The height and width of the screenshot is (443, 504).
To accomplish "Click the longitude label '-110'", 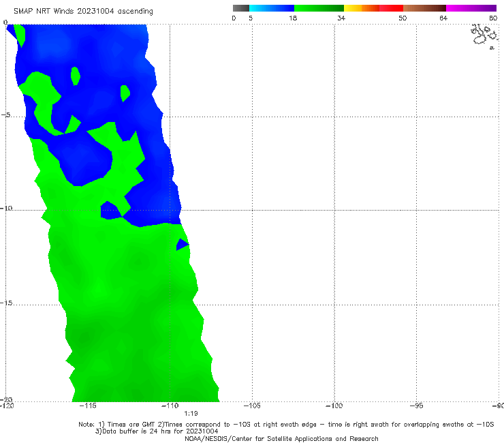I will click(170, 406).
